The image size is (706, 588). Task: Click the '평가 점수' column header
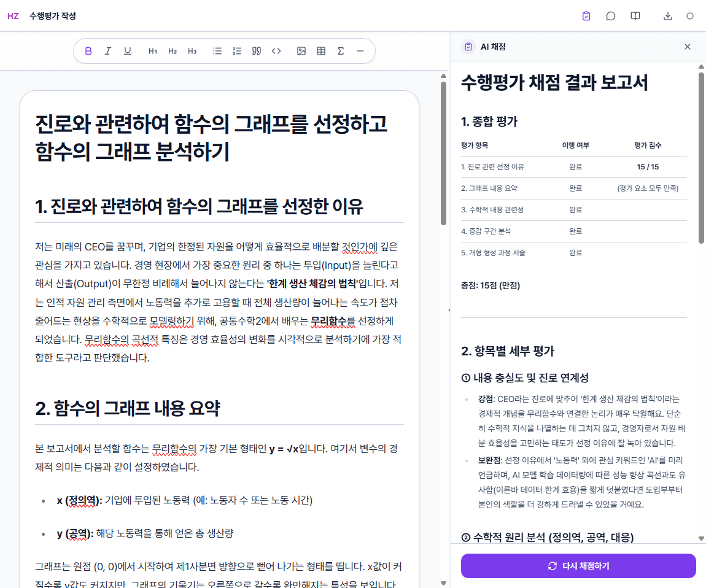coord(648,145)
